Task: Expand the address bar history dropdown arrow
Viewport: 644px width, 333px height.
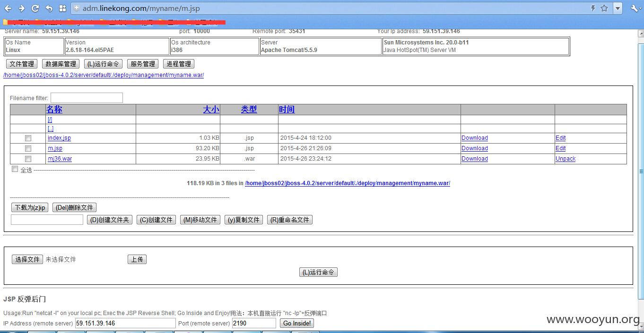Action: point(618,8)
